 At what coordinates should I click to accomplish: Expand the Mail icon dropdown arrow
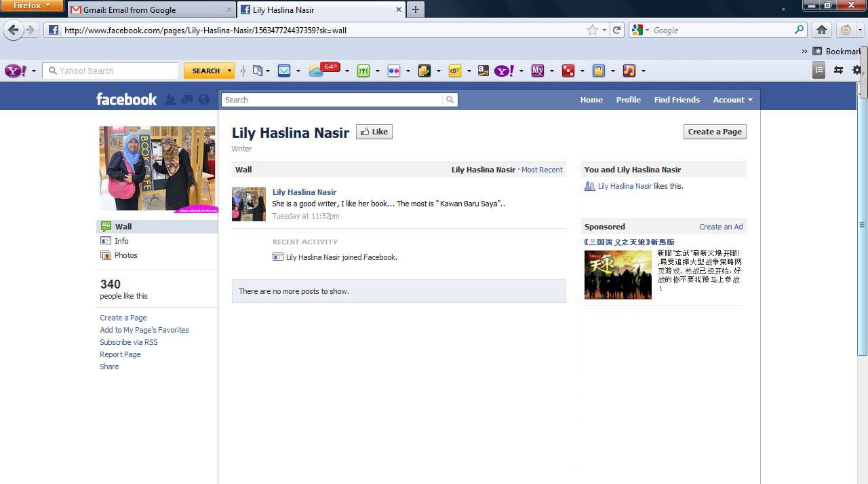tap(298, 71)
